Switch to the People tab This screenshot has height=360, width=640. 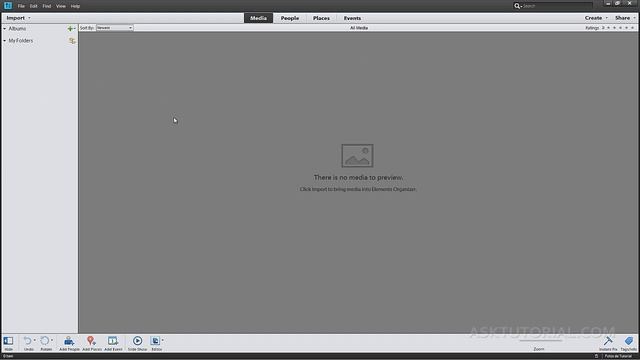pyautogui.click(x=290, y=18)
